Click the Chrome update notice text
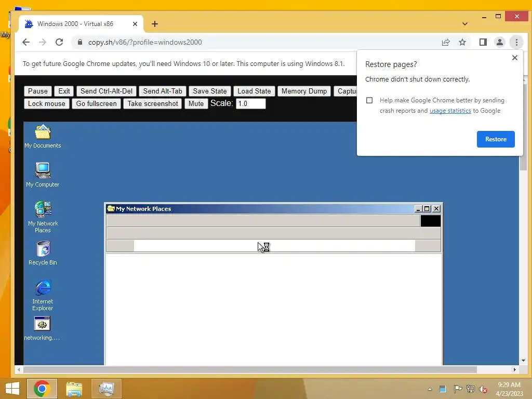Image resolution: width=532 pixels, height=399 pixels. click(x=183, y=64)
